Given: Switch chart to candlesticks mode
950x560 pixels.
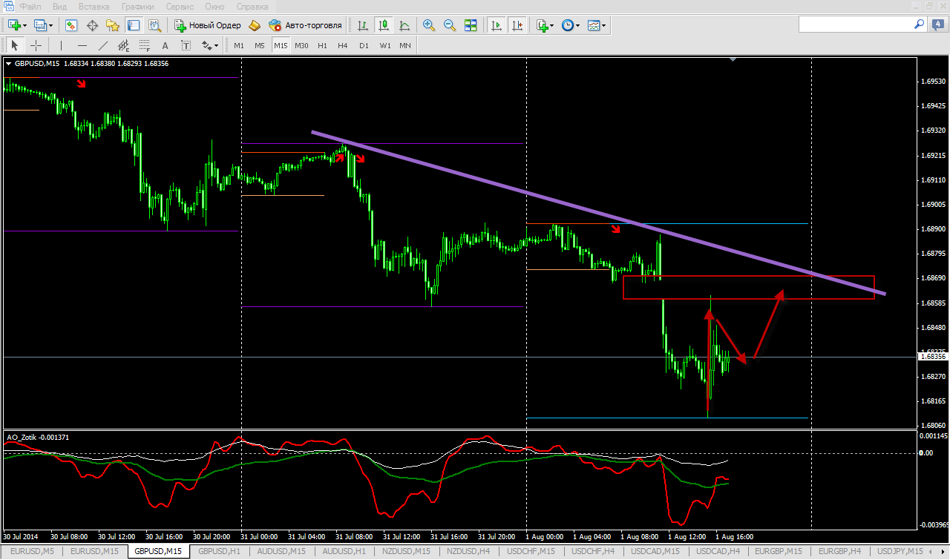Looking at the screenshot, I should [x=384, y=25].
